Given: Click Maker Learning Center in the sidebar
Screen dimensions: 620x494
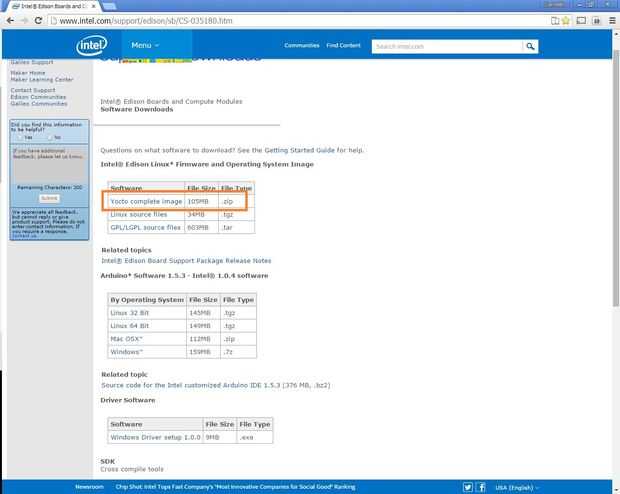Looking at the screenshot, I should pyautogui.click(x=42, y=79).
